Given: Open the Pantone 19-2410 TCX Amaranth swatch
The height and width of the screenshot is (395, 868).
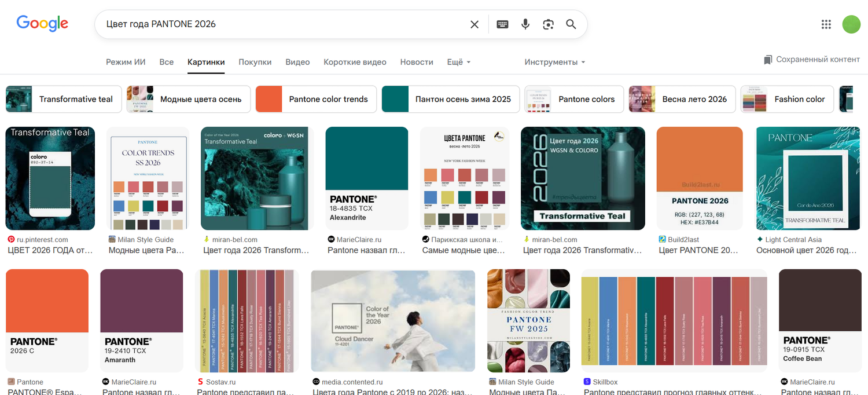Looking at the screenshot, I should click(x=142, y=320).
